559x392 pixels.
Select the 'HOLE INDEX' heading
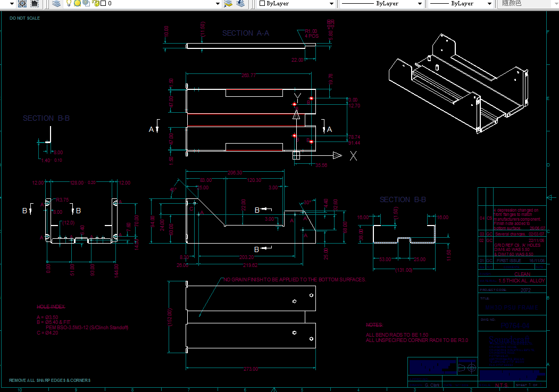(x=51, y=306)
